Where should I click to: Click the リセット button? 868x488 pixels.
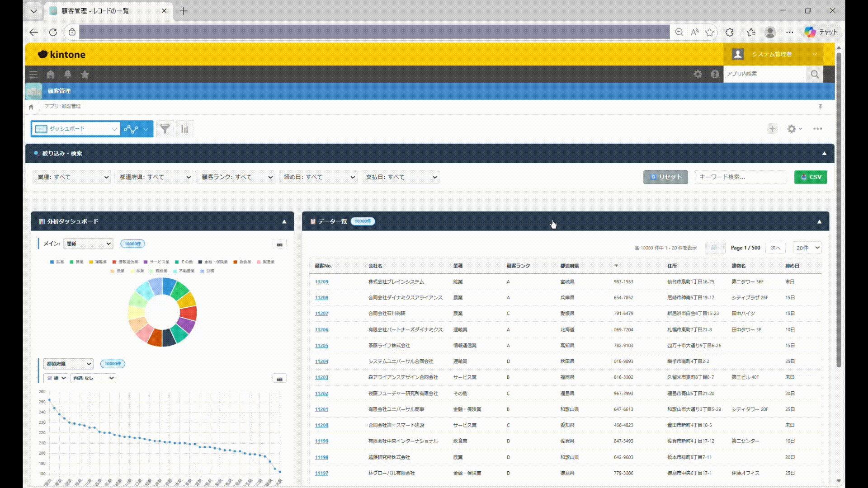pos(665,177)
